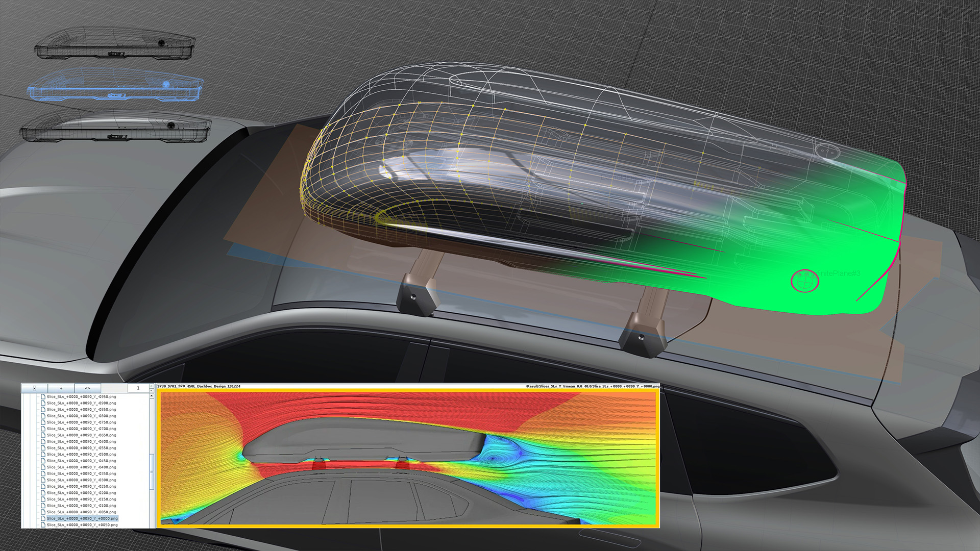
Task: Select file Slice_SLs_+0000_+0090_Y_-0750.png
Action: [x=81, y=422]
